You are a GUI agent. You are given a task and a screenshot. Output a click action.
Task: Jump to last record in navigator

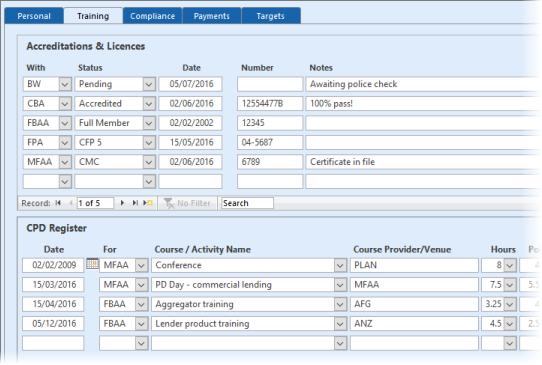(135, 203)
